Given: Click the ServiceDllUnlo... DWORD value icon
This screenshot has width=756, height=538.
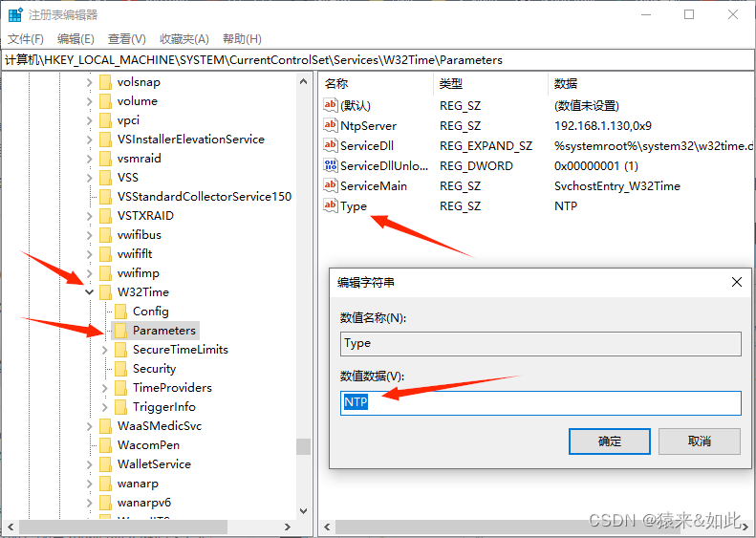Looking at the screenshot, I should point(331,165).
